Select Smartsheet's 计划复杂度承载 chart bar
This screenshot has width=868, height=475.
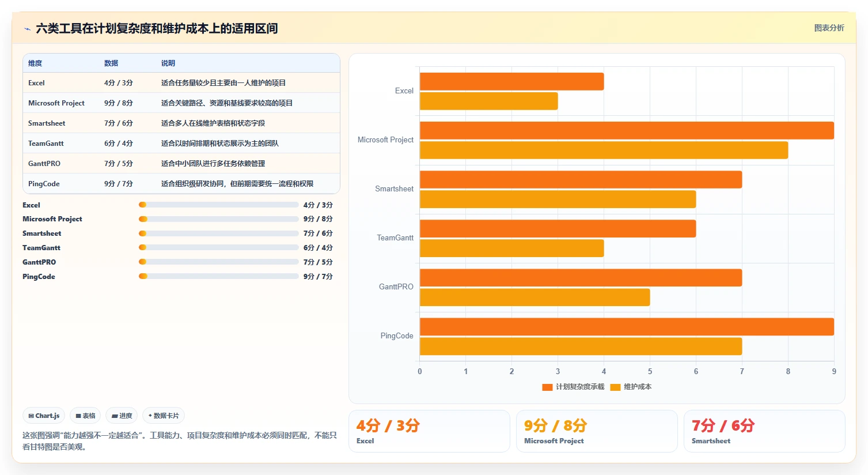point(581,179)
